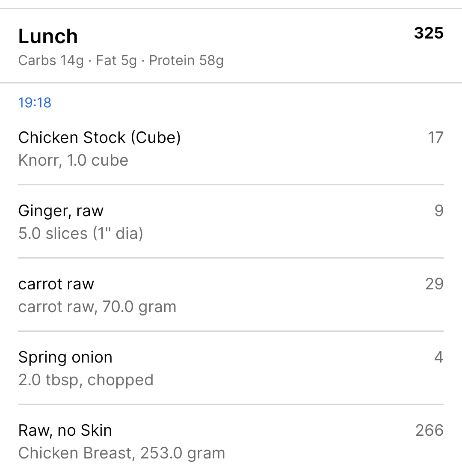Click the Protein 58g macro label
The image size is (462, 476).
[x=186, y=61]
